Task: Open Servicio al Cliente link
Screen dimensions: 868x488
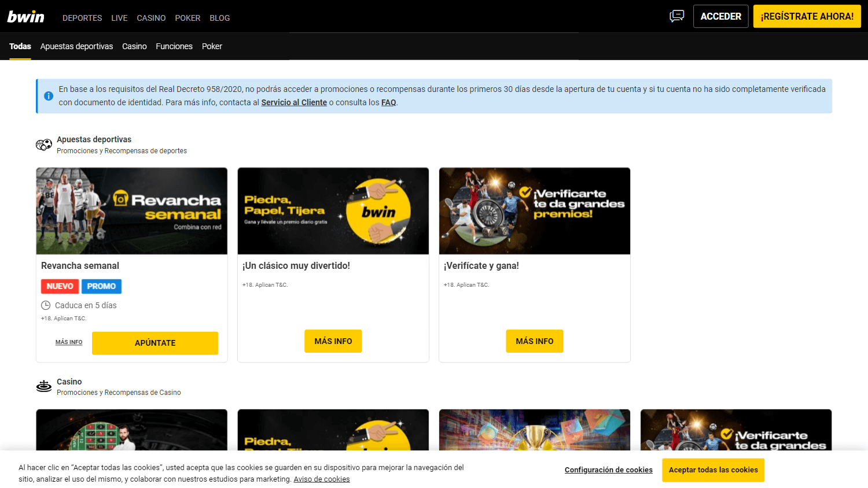Action: (294, 102)
